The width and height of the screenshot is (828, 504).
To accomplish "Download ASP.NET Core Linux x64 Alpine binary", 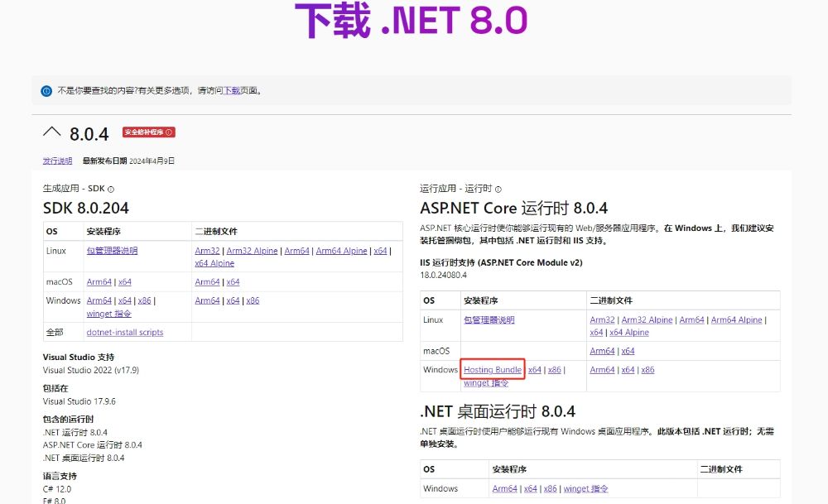I will 629,333.
